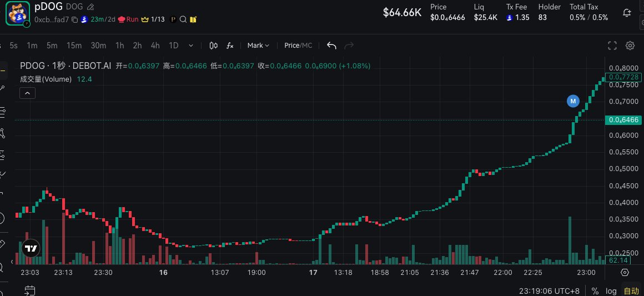Select the 1h timeframe

pyautogui.click(x=119, y=46)
